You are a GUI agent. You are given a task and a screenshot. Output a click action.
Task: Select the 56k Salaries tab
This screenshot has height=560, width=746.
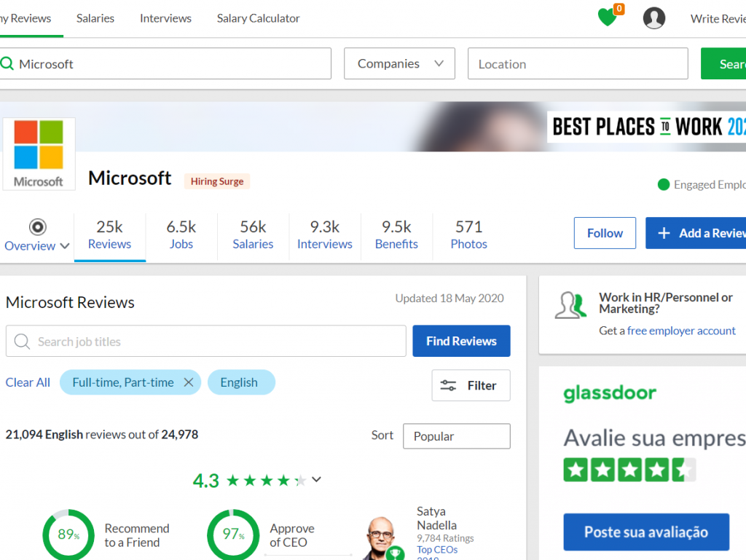point(253,234)
